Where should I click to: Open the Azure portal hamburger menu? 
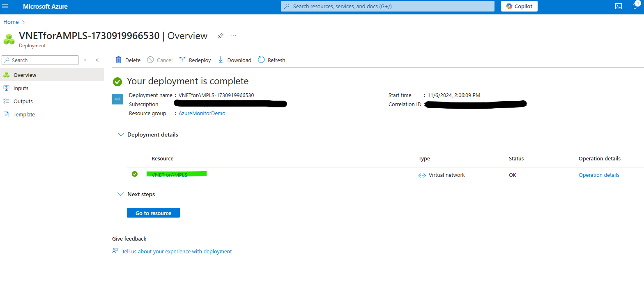(5, 7)
